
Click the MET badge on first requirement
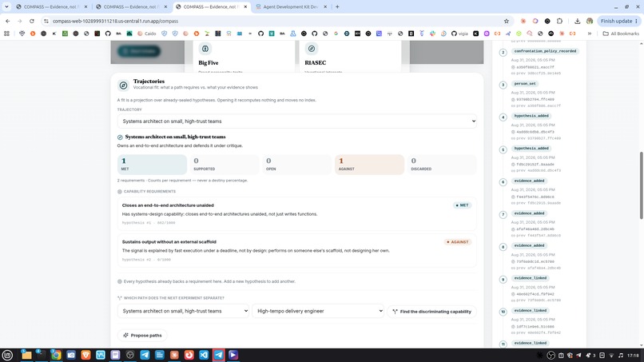[x=462, y=205]
